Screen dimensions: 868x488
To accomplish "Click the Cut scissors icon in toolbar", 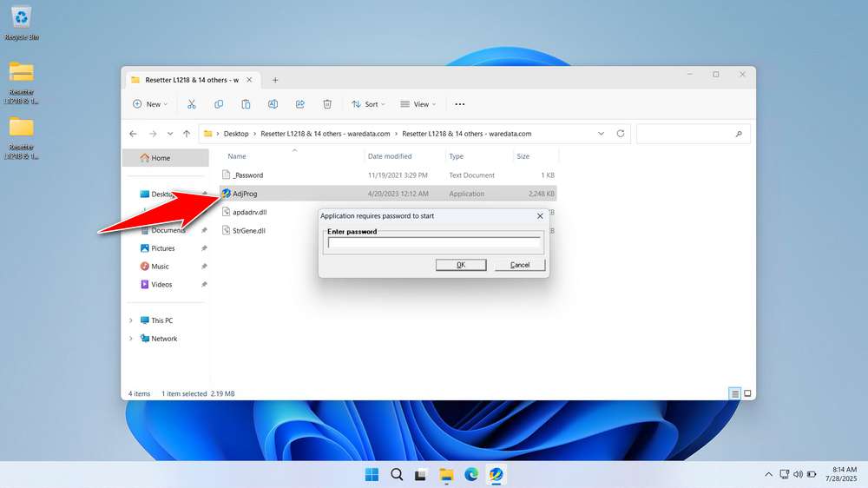I will click(192, 104).
